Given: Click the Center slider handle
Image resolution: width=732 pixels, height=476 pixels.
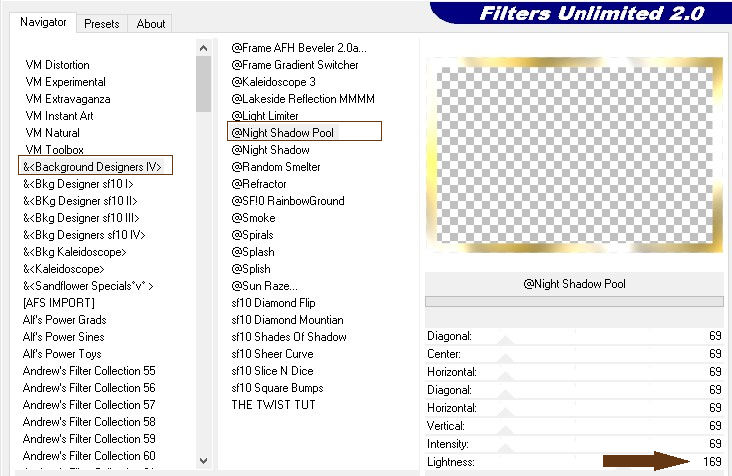Looking at the screenshot, I should [505, 355].
